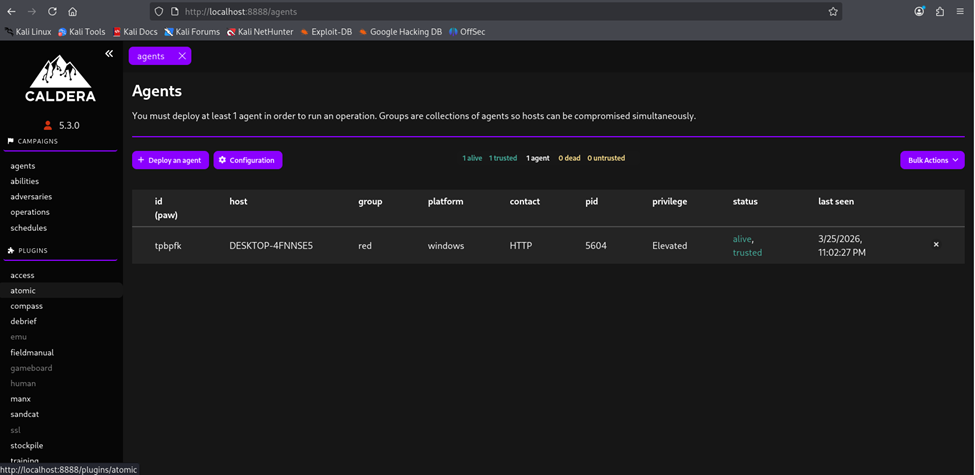
Task: Open the browser hamburger menu
Action: (961, 12)
